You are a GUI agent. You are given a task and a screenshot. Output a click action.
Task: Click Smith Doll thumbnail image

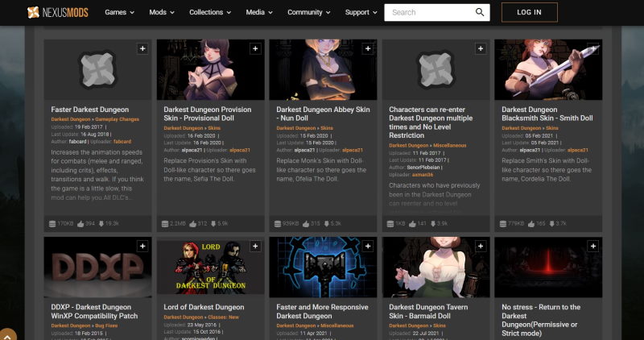tap(548, 69)
